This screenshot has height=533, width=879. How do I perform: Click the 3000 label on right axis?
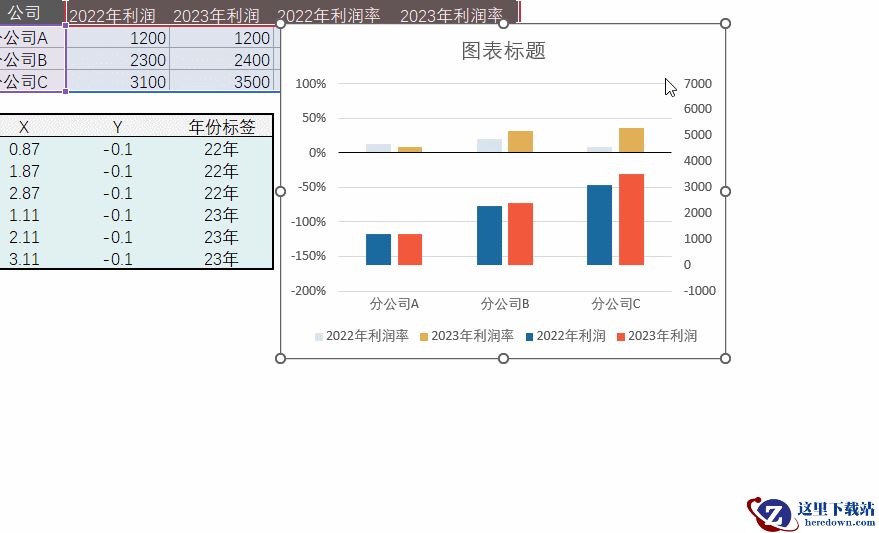click(x=698, y=187)
